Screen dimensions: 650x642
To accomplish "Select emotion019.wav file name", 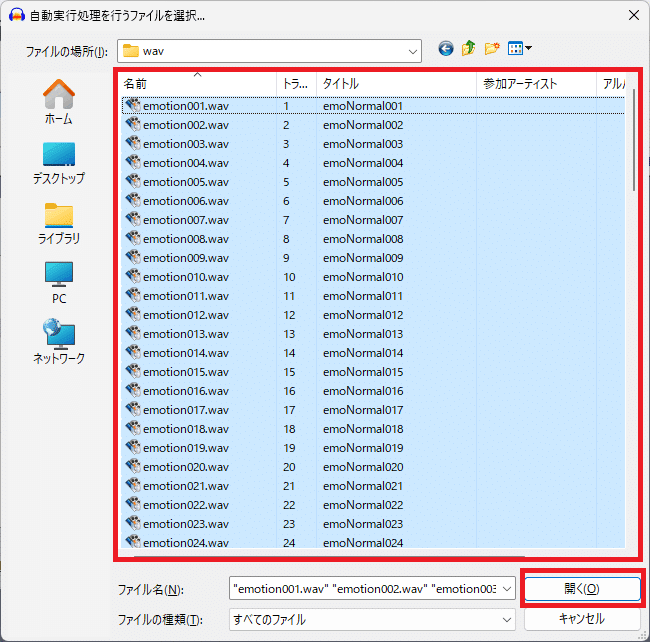I will tap(186, 448).
